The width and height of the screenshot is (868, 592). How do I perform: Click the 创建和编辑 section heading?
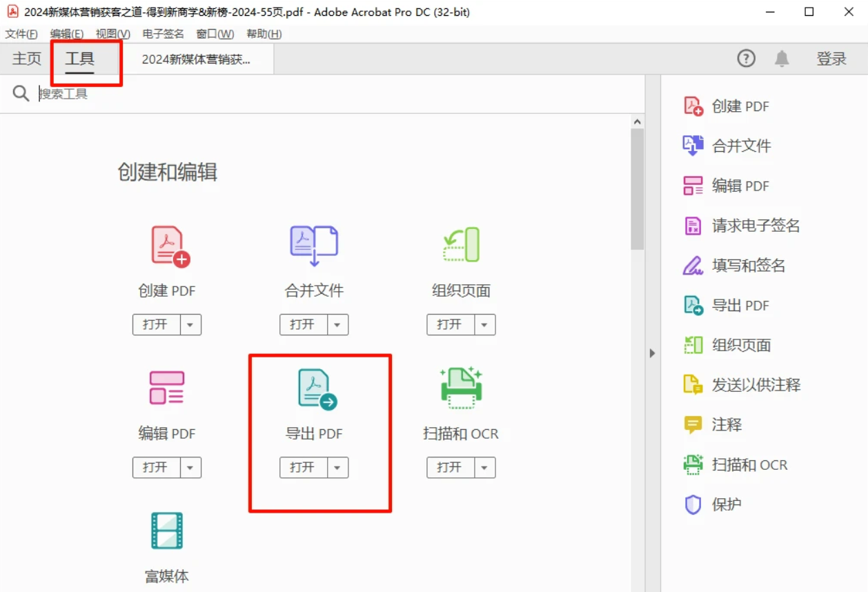tap(168, 172)
